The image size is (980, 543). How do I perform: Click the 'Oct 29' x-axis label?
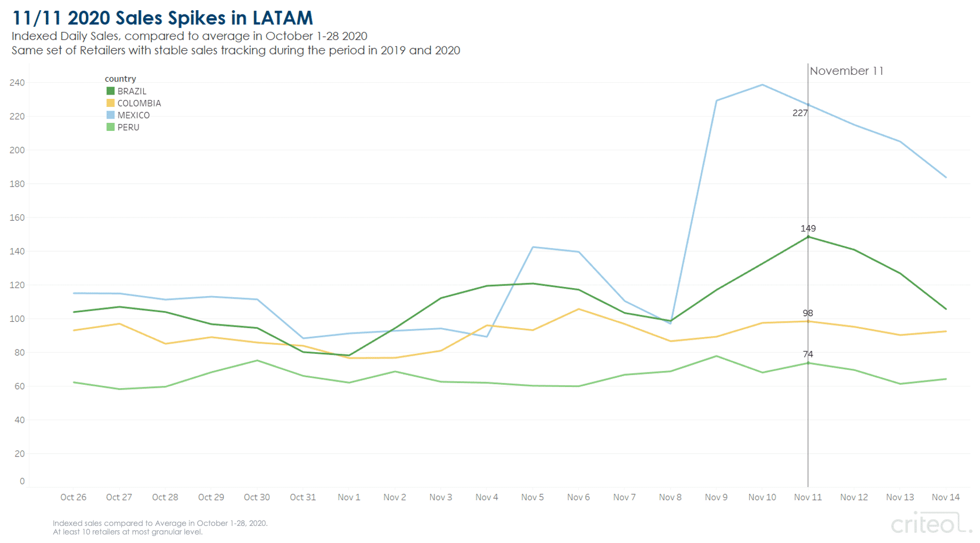[211, 497]
